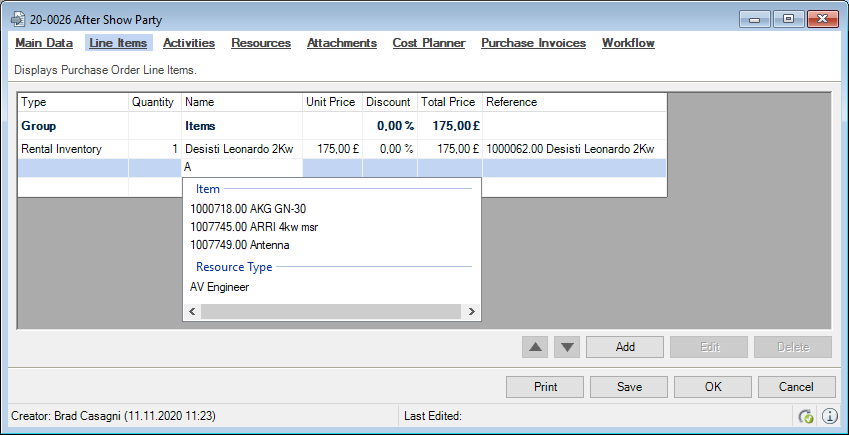849x435 pixels.
Task: Go to Purchase Invoices tab
Action: (x=533, y=43)
